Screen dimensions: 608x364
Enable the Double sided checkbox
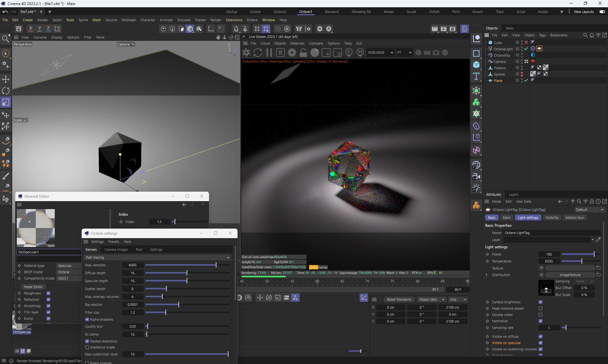[541, 315]
